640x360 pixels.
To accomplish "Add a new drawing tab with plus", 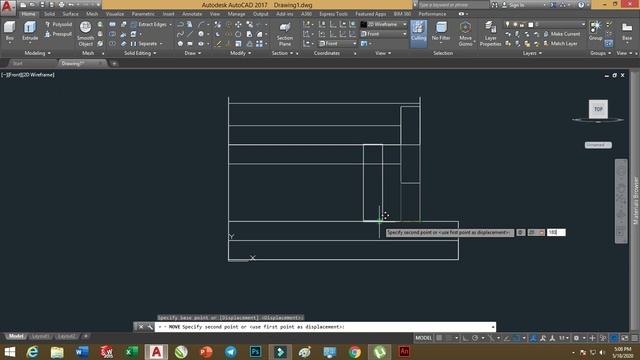I will (114, 63).
